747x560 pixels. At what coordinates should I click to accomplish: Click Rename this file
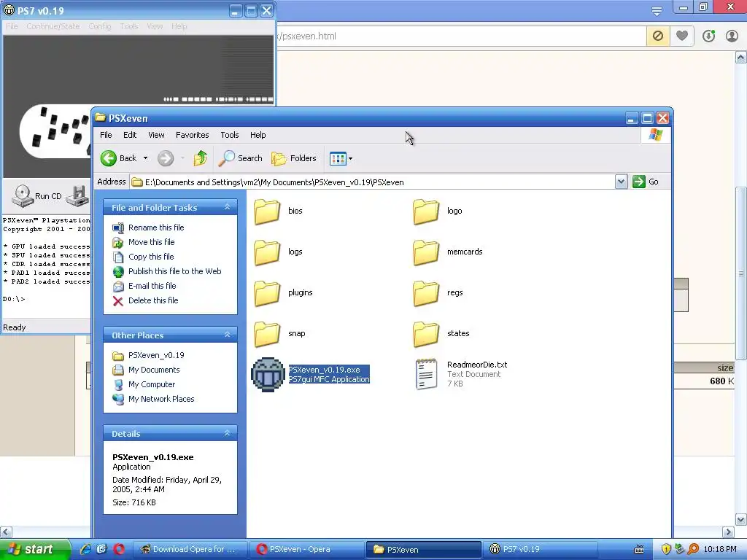pyautogui.click(x=148, y=227)
